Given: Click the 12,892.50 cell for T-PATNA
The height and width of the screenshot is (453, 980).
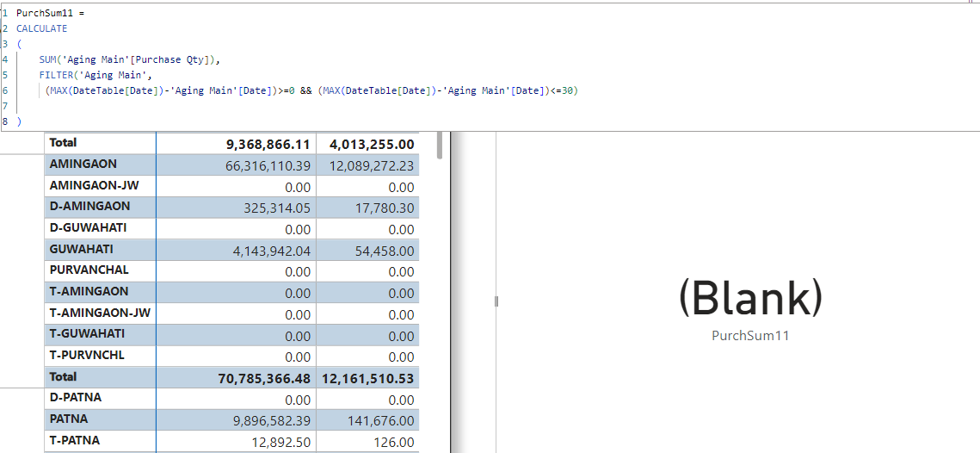Looking at the screenshot, I should [282, 443].
